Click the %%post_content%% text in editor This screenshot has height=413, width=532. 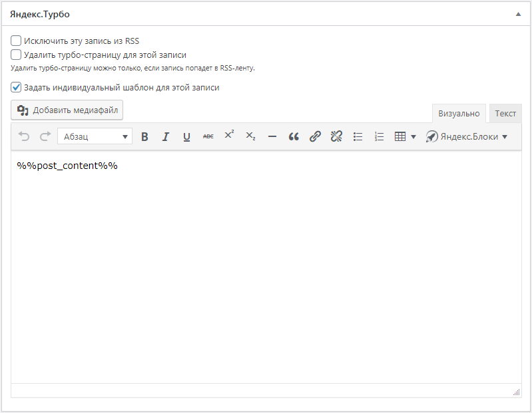(67, 166)
